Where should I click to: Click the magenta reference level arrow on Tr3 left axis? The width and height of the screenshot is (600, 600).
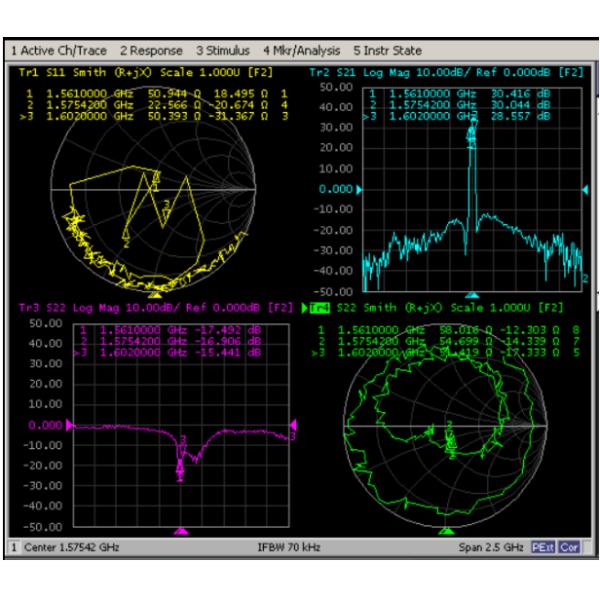pyautogui.click(x=71, y=424)
